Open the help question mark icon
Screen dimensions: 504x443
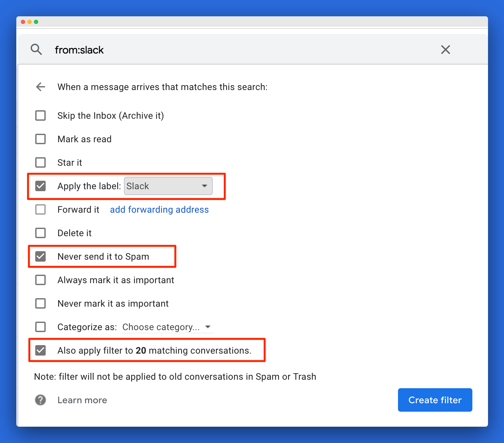coord(40,400)
